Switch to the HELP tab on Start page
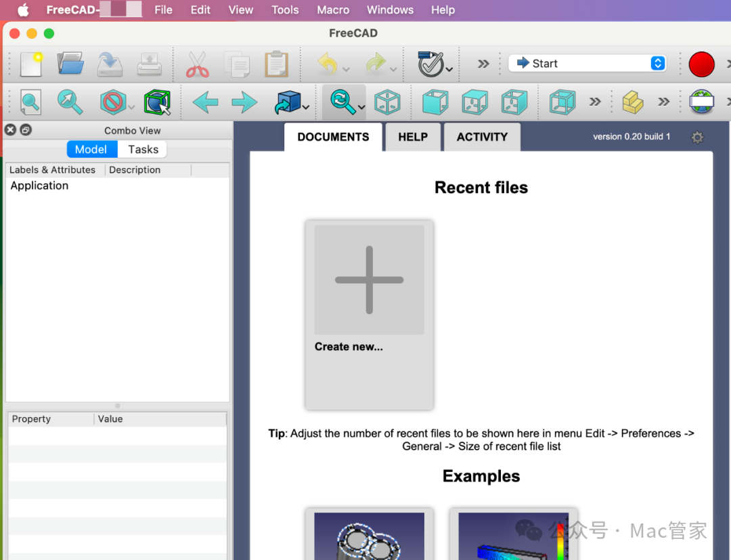This screenshot has height=560, width=731. [x=413, y=137]
